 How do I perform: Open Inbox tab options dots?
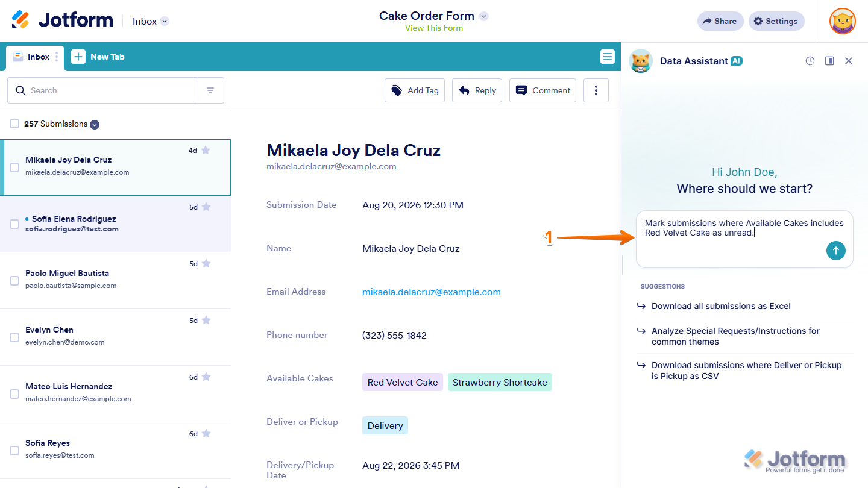point(57,57)
